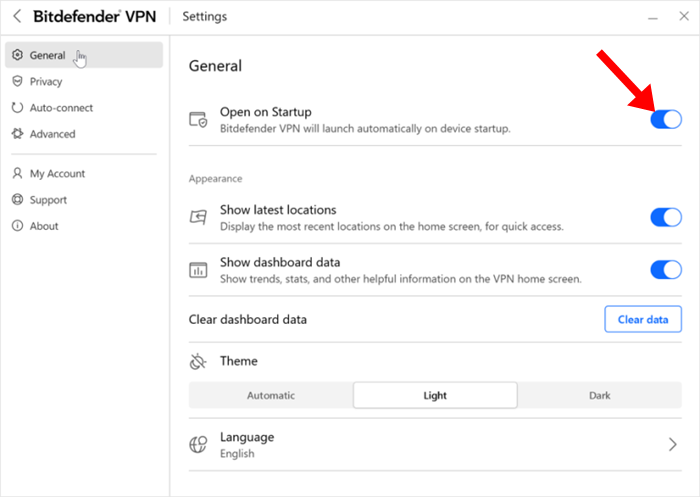Click the Open on Startup window icon
The image size is (700, 497).
198,120
